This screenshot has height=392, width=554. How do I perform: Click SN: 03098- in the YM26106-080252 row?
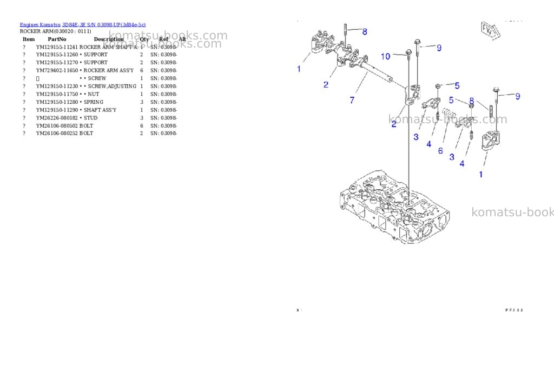[163, 134]
